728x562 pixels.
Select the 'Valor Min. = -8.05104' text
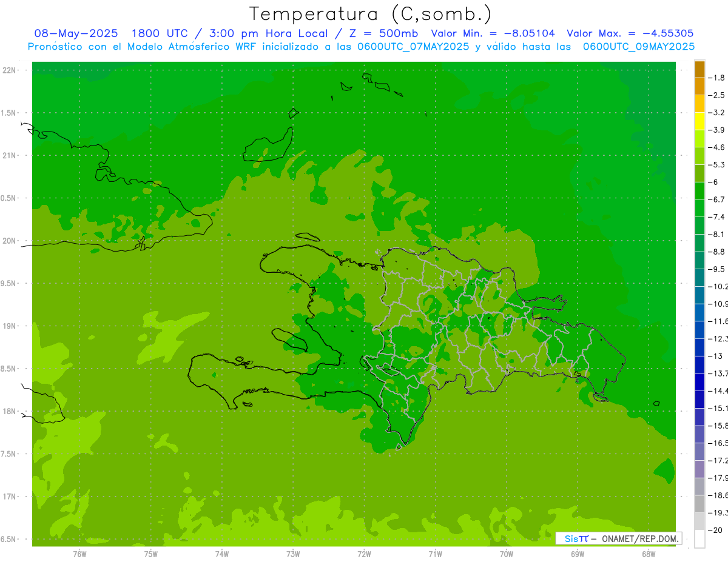pyautogui.click(x=493, y=34)
